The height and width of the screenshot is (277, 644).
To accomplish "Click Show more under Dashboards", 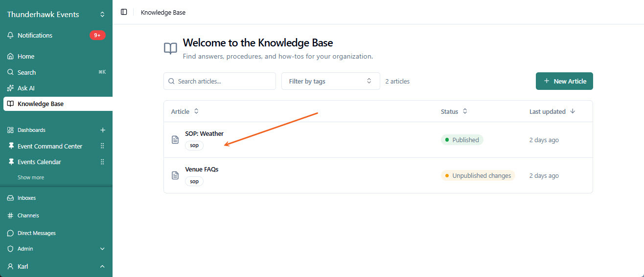I will [x=31, y=177].
